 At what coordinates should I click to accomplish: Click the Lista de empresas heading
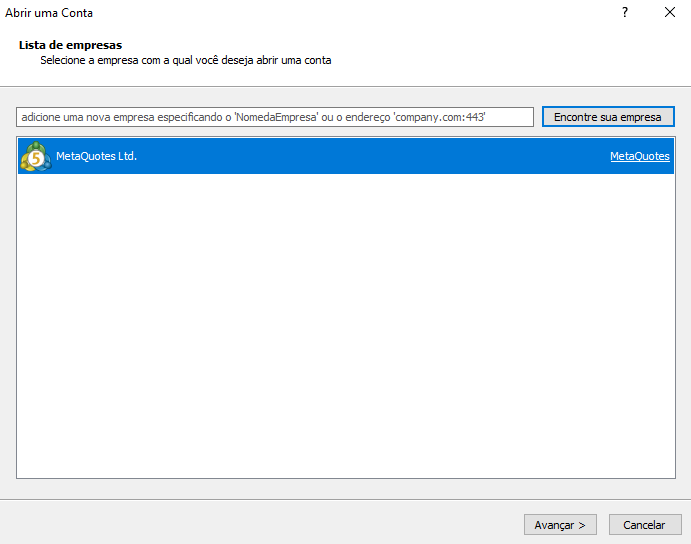point(70,45)
